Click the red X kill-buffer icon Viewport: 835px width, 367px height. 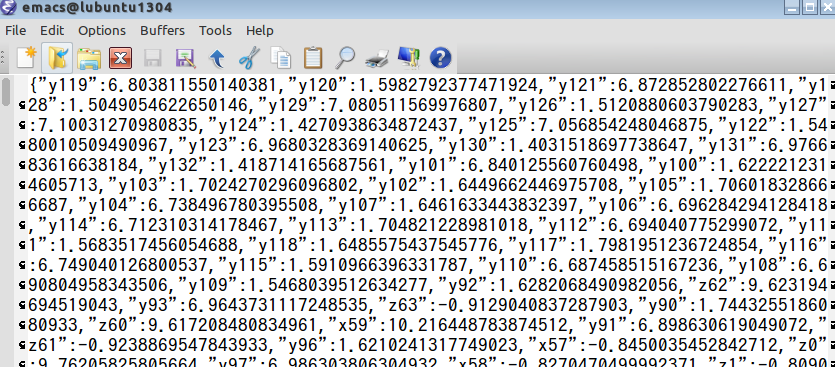click(x=120, y=58)
